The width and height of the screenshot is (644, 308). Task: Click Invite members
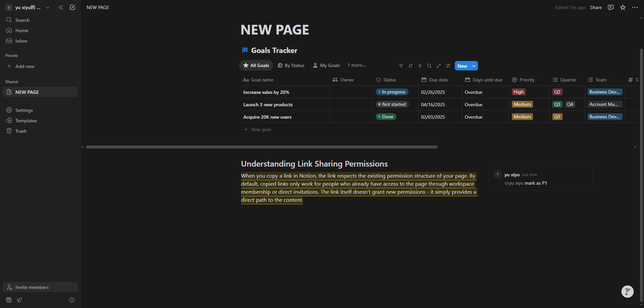coord(40,287)
